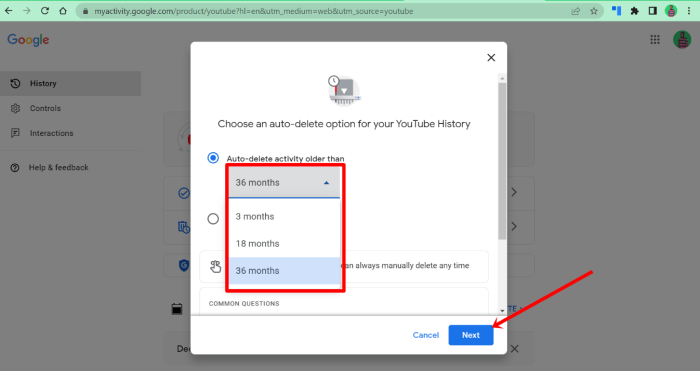
Task: Click the Google logo
Action: (x=28, y=40)
